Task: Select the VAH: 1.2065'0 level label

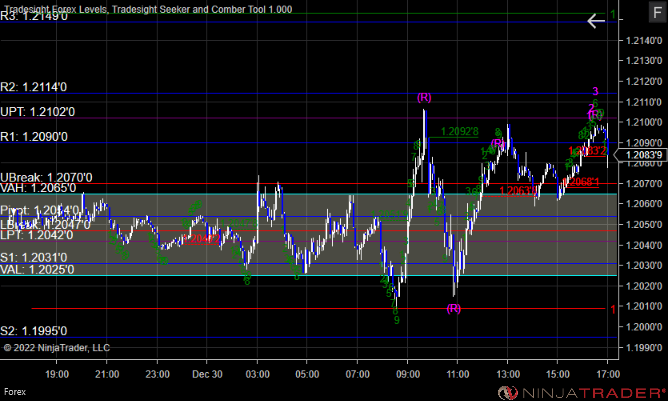Action: [x=38, y=188]
